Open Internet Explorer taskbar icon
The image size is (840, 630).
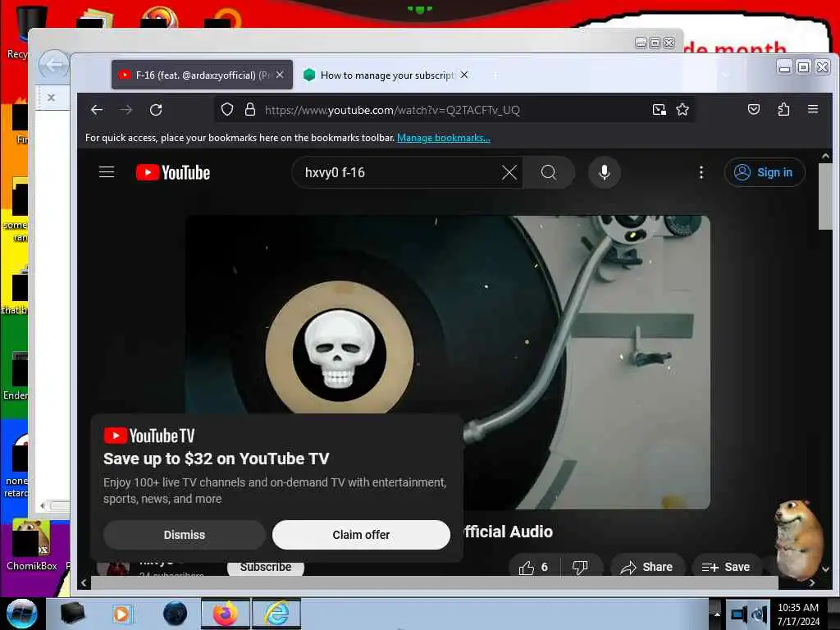[276, 614]
